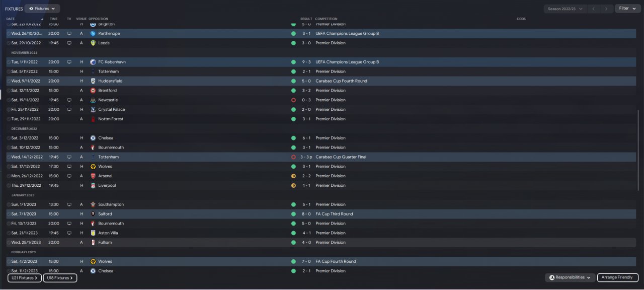Click the Arrange Friendly button
Viewport: 644px width, 290px height.
pos(617,277)
